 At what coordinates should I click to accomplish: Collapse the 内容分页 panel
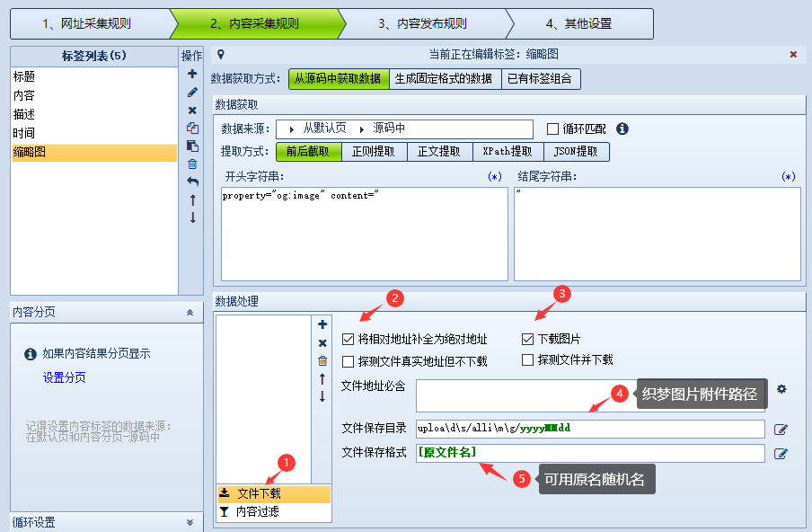pyautogui.click(x=190, y=312)
